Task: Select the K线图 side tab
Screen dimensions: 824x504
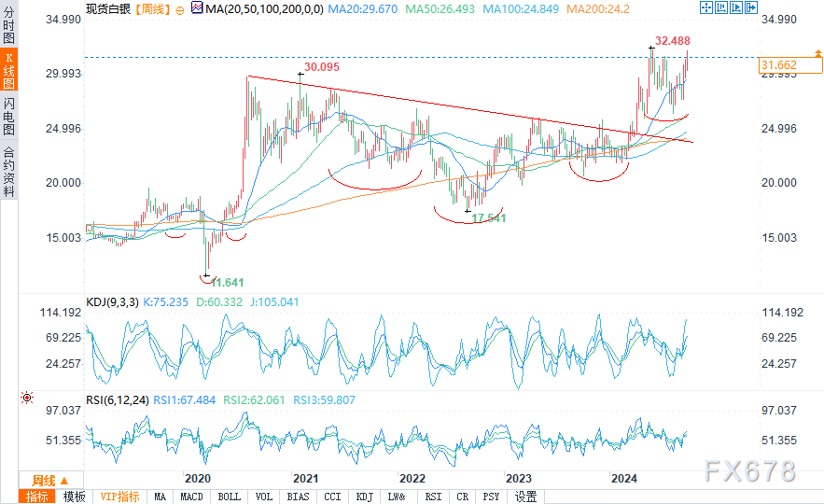Action: pyautogui.click(x=9, y=70)
